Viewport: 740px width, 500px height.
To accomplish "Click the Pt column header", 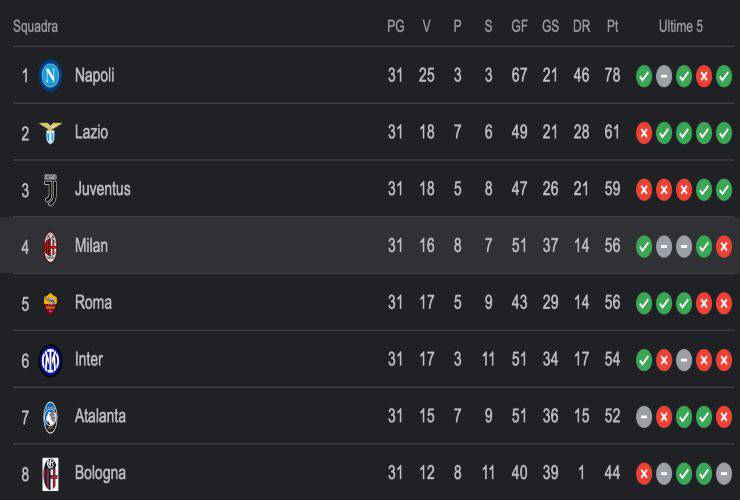I will (x=612, y=26).
